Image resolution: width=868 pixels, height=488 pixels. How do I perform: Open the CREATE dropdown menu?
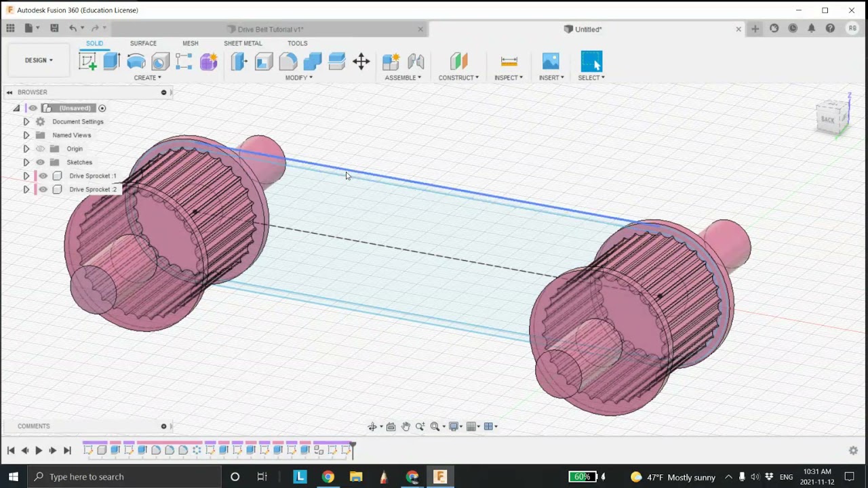147,78
